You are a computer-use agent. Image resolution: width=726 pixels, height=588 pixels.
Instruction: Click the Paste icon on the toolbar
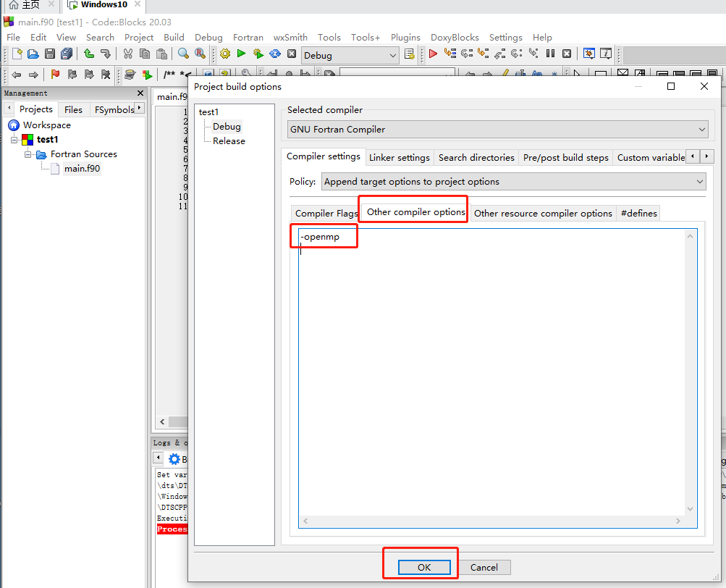coord(161,54)
